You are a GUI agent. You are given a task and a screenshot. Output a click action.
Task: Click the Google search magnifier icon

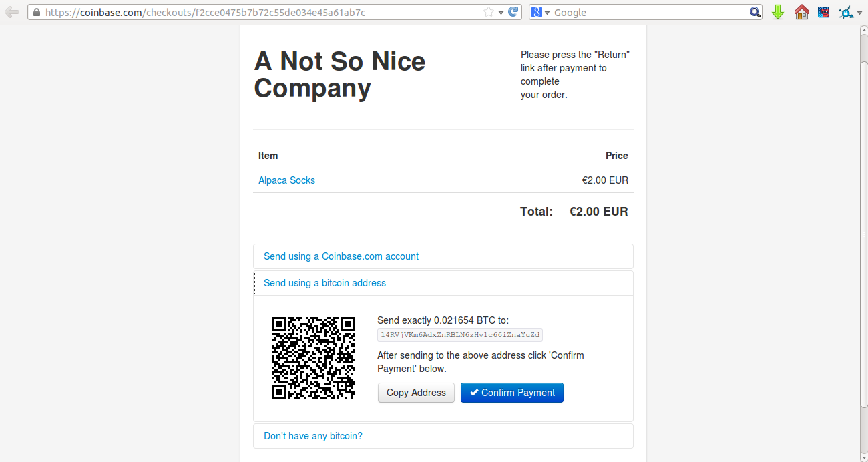point(755,11)
